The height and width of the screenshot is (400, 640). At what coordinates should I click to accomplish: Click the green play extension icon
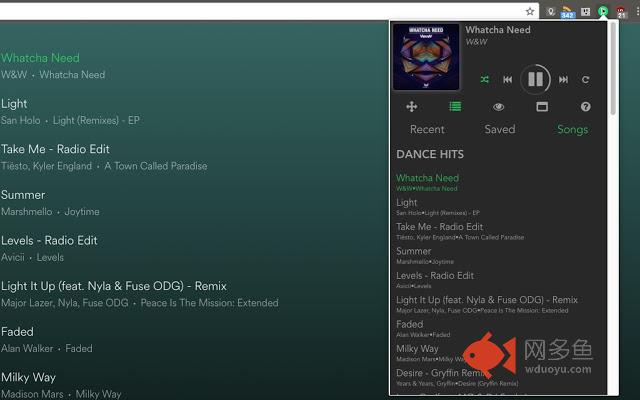[603, 11]
